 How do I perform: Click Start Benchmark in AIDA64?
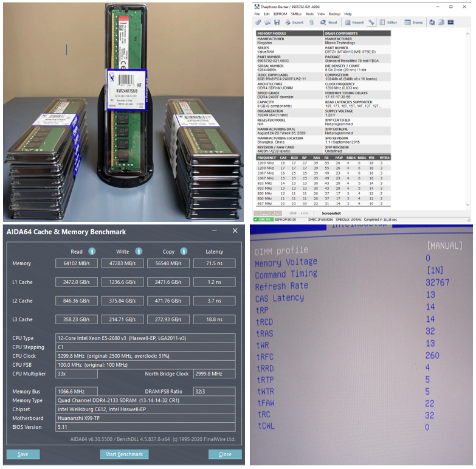124,454
